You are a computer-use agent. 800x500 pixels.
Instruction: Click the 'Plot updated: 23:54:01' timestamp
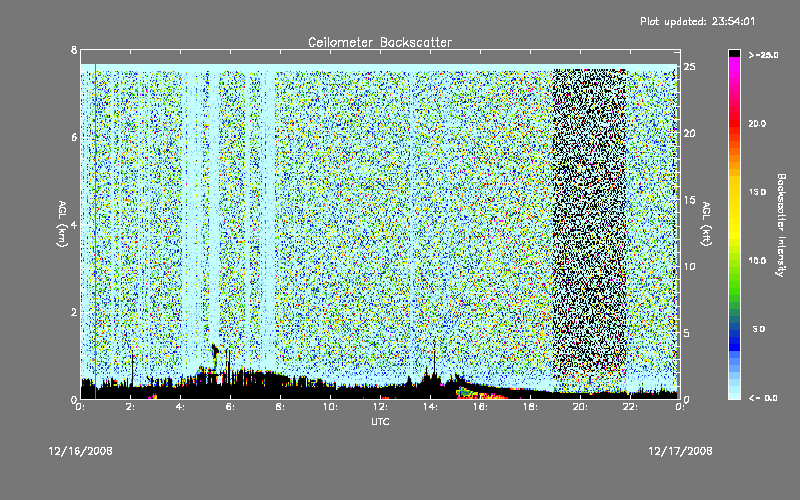tap(697, 22)
